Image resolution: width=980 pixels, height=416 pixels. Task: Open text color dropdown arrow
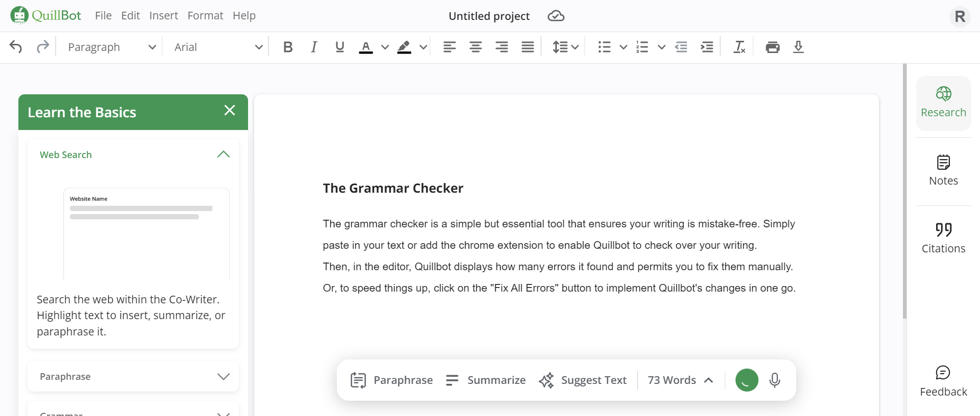coord(385,47)
